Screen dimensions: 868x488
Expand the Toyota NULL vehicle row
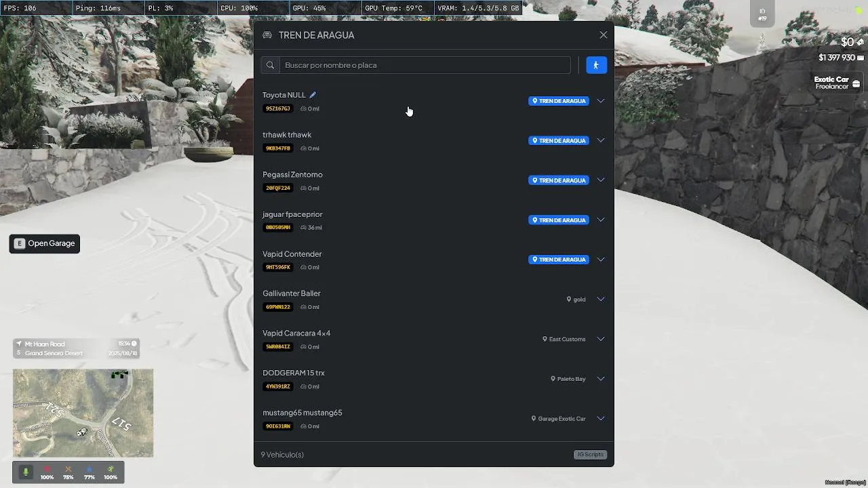point(601,101)
